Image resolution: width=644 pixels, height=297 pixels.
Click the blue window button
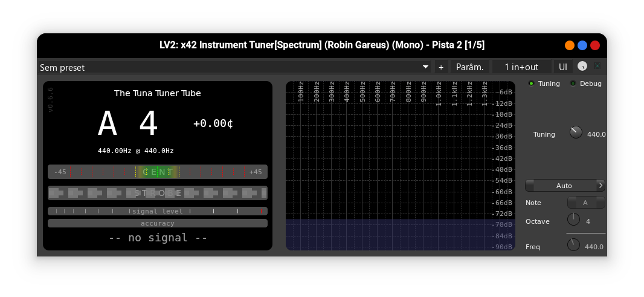[x=582, y=45]
